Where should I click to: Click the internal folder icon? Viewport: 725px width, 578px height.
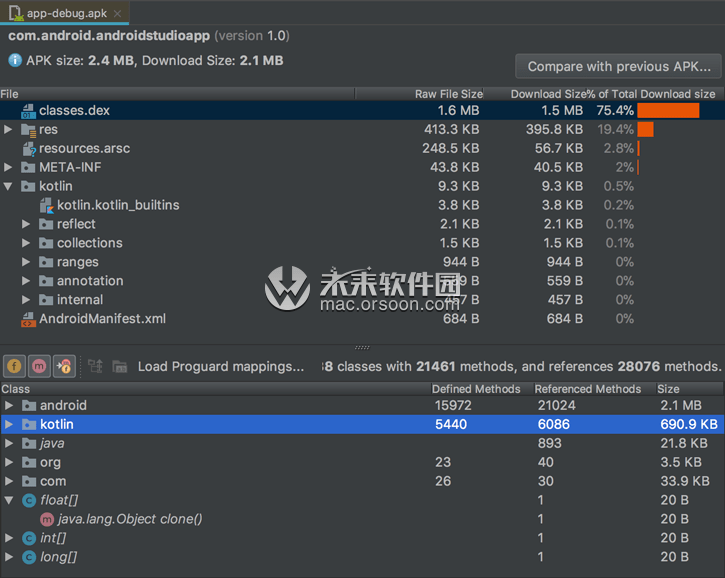pyautogui.click(x=46, y=300)
